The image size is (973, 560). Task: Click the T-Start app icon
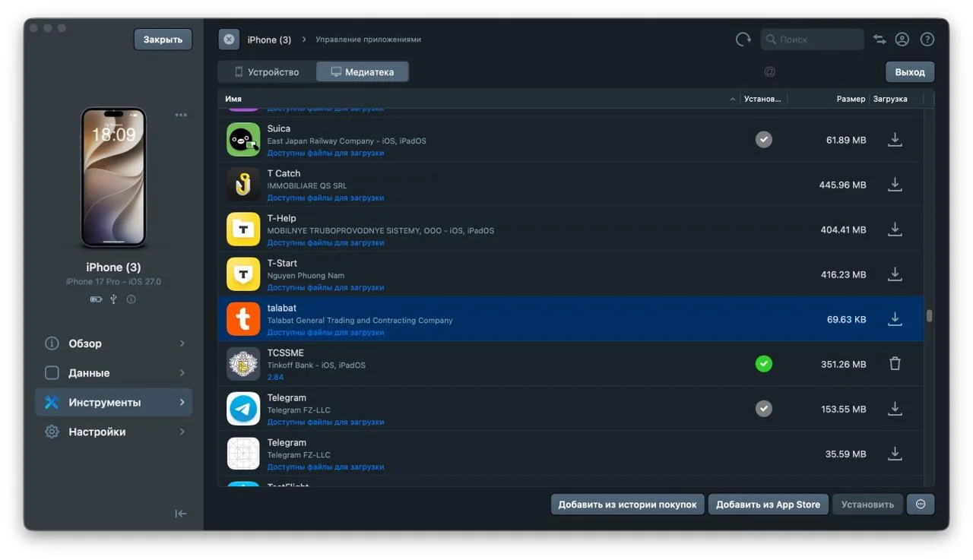pos(243,274)
